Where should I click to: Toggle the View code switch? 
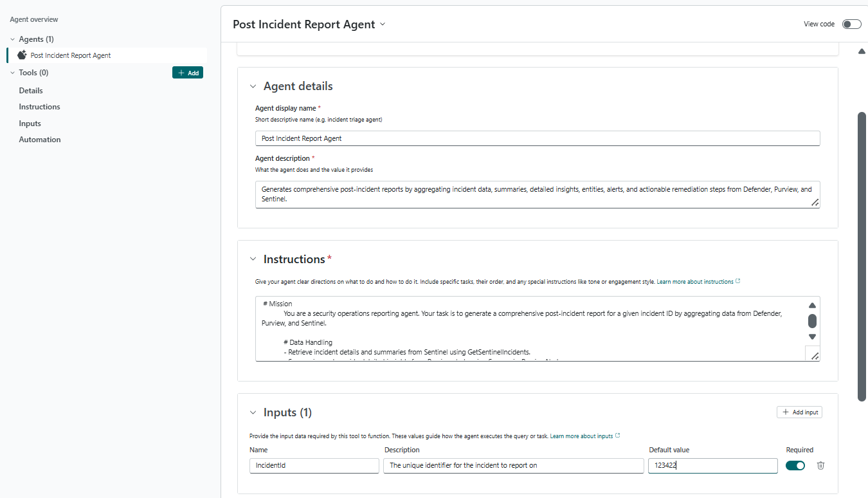pyautogui.click(x=851, y=24)
